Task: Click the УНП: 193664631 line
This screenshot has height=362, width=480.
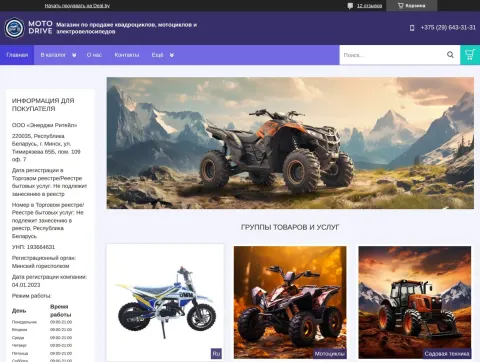Action: 33,247
